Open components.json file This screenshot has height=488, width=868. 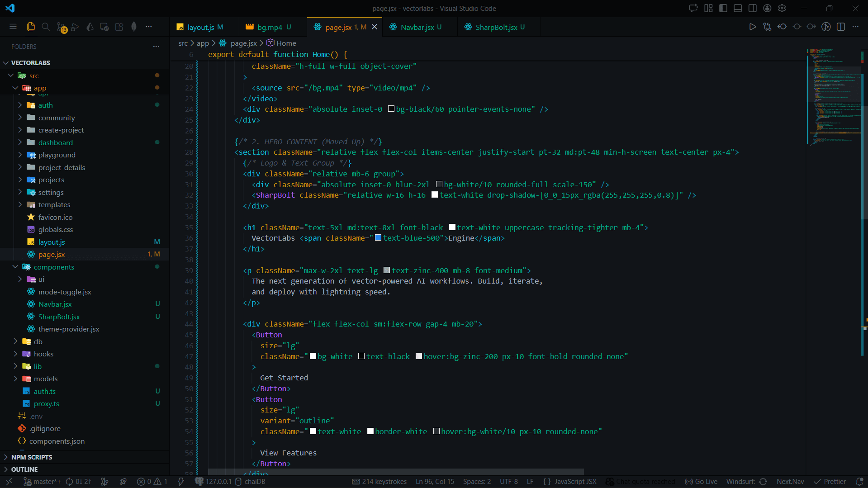coord(57,441)
